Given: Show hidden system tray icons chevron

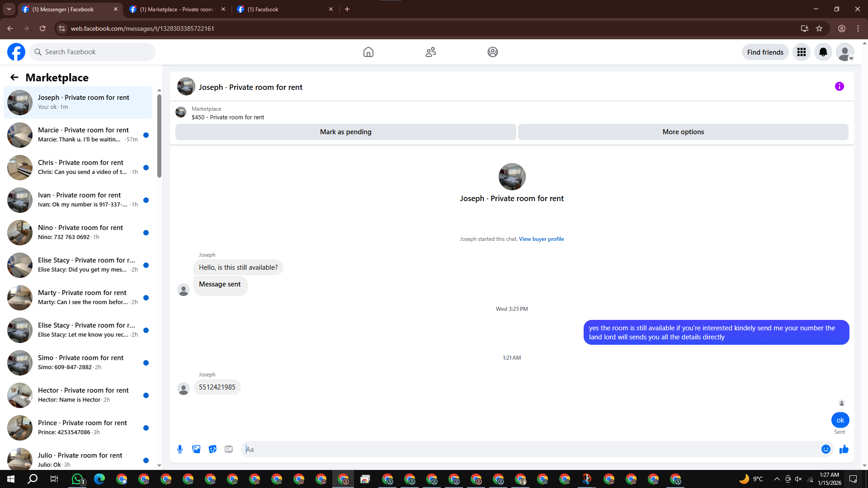Looking at the screenshot, I should click(x=776, y=479).
